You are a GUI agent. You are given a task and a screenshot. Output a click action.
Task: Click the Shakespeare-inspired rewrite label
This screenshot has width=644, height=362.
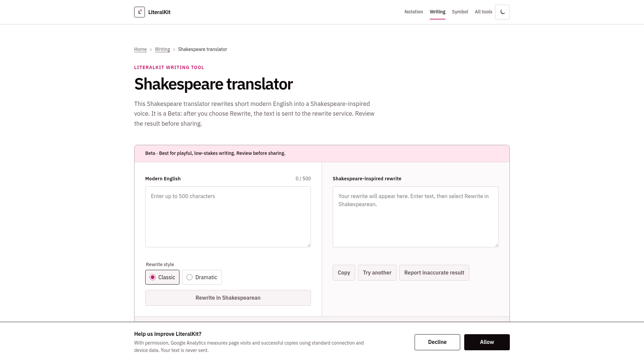click(x=367, y=179)
